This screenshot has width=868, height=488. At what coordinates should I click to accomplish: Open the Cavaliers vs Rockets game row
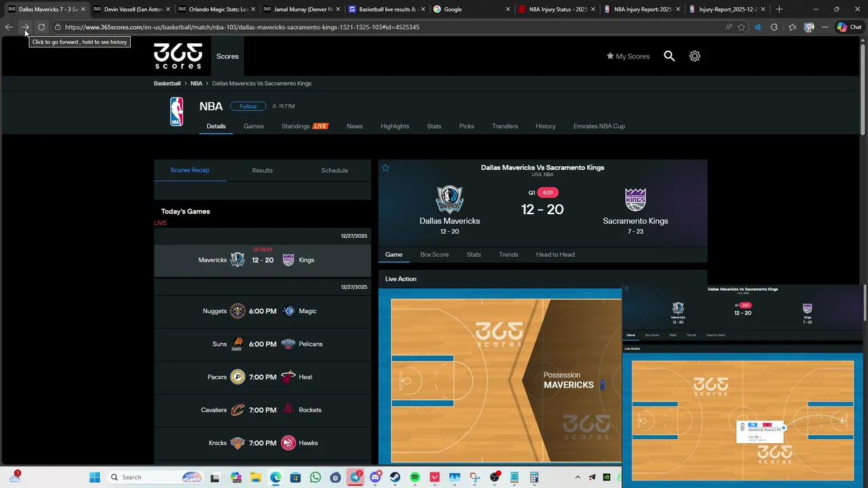tap(262, 410)
